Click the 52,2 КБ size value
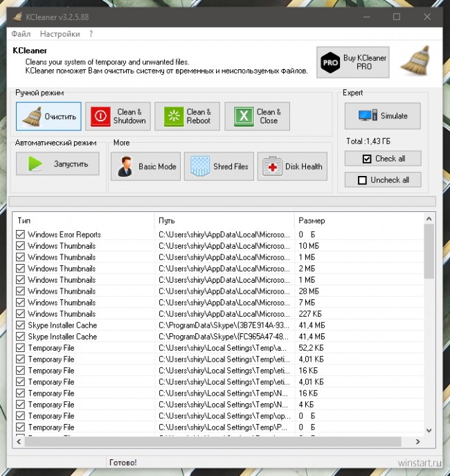The image size is (450, 476). coord(311,348)
